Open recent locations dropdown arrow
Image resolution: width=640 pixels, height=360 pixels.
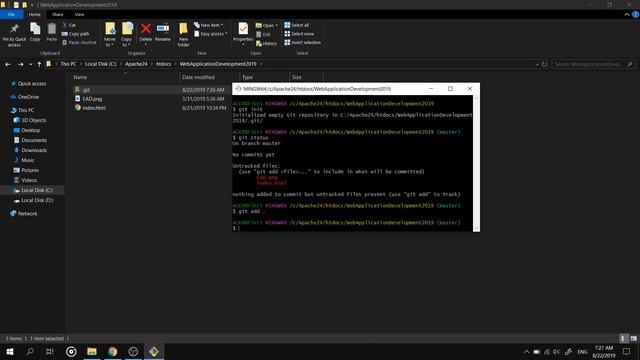tap(31, 64)
